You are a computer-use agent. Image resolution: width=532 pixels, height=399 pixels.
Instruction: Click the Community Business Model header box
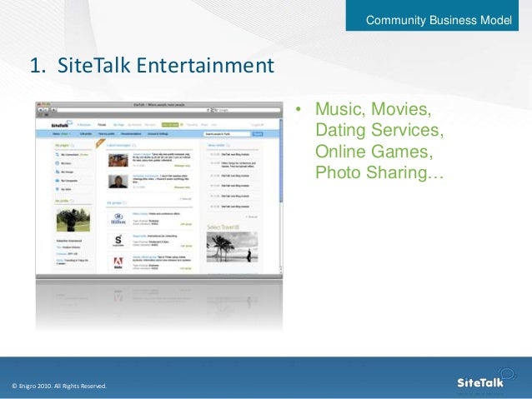(x=432, y=16)
